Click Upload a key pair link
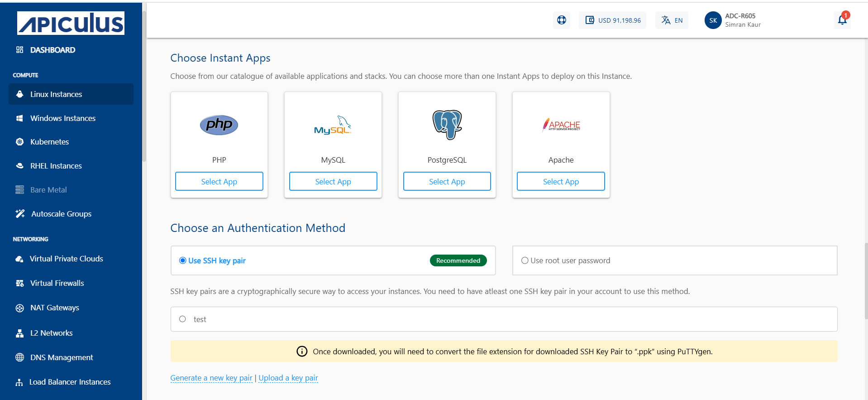 point(288,378)
